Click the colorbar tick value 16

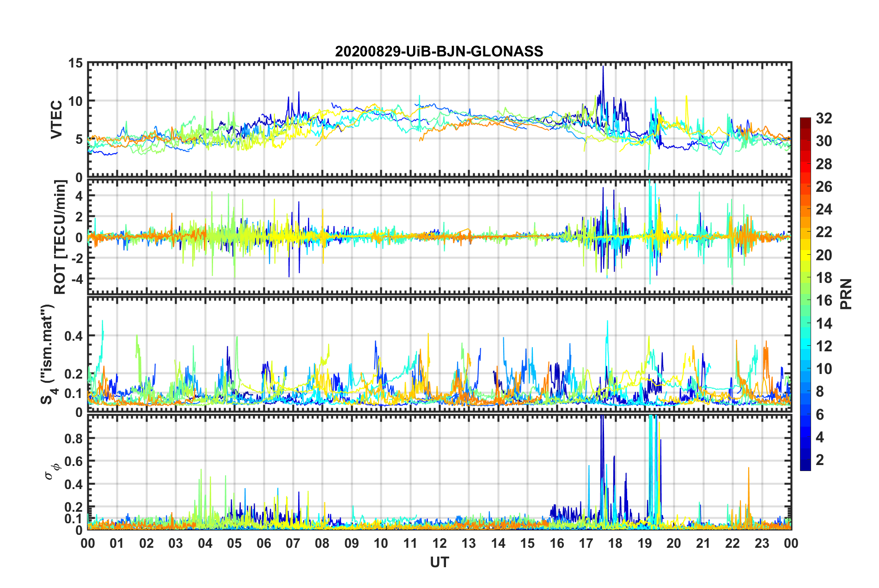pos(824,300)
